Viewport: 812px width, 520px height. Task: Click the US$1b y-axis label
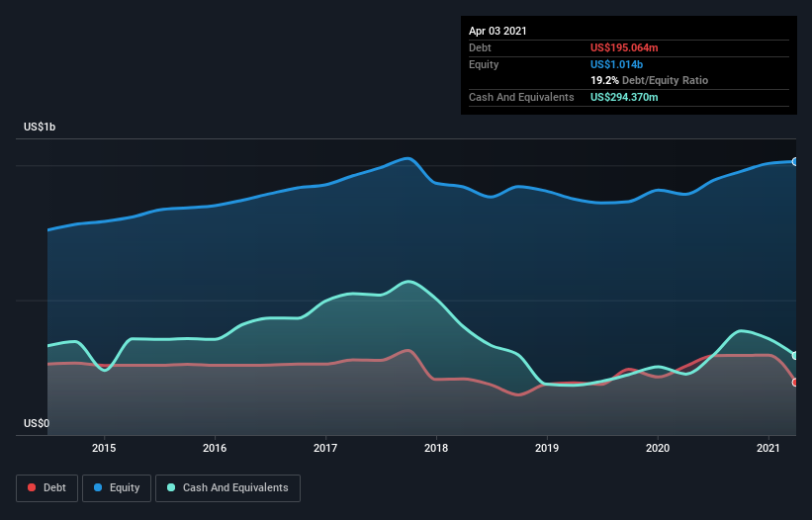click(40, 127)
